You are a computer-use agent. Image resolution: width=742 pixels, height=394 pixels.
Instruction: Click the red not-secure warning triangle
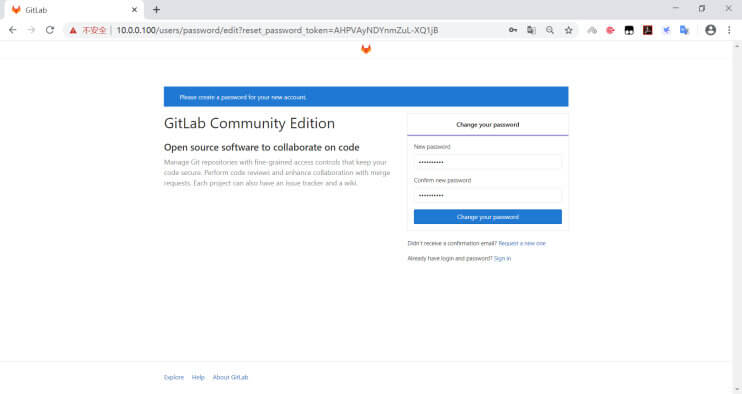tap(73, 30)
